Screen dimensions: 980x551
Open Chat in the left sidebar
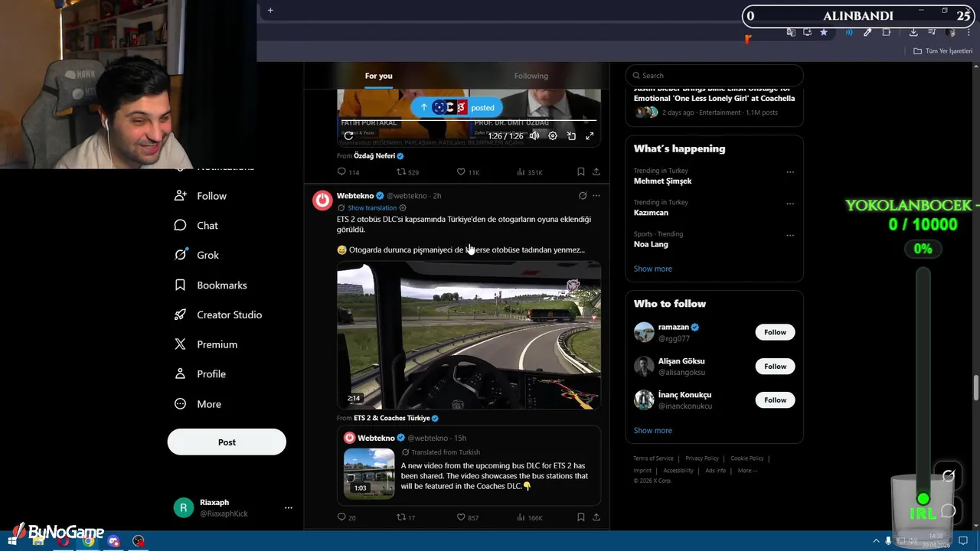(x=197, y=226)
